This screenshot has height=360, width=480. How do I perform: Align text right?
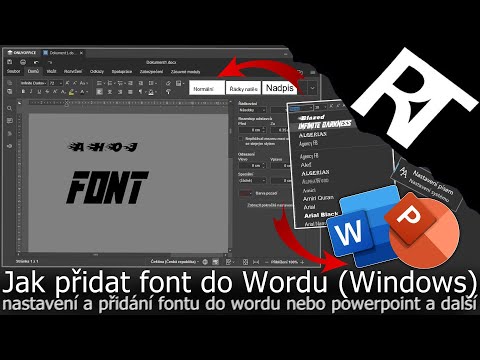pos(120,92)
